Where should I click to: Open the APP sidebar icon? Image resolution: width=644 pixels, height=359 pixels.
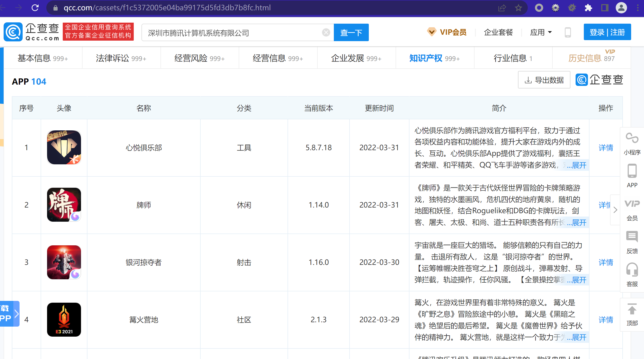[632, 176]
